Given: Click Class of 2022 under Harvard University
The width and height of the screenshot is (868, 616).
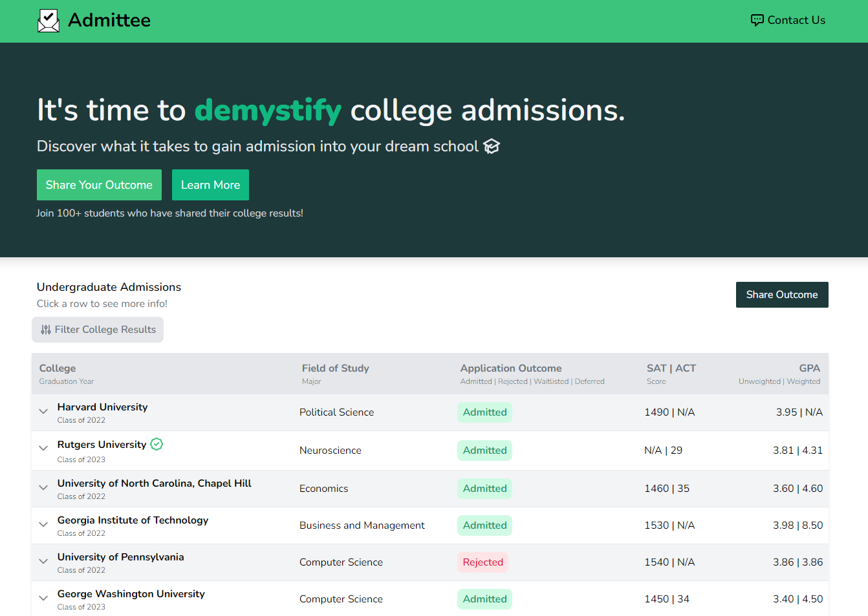Looking at the screenshot, I should coord(81,420).
